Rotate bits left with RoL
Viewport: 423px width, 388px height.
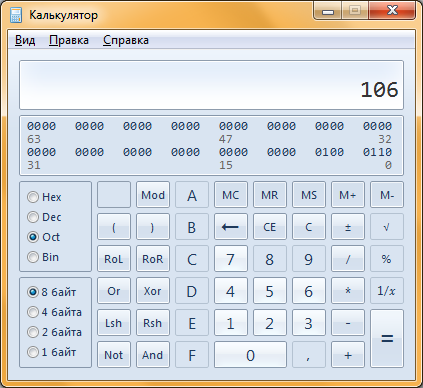pyautogui.click(x=114, y=259)
